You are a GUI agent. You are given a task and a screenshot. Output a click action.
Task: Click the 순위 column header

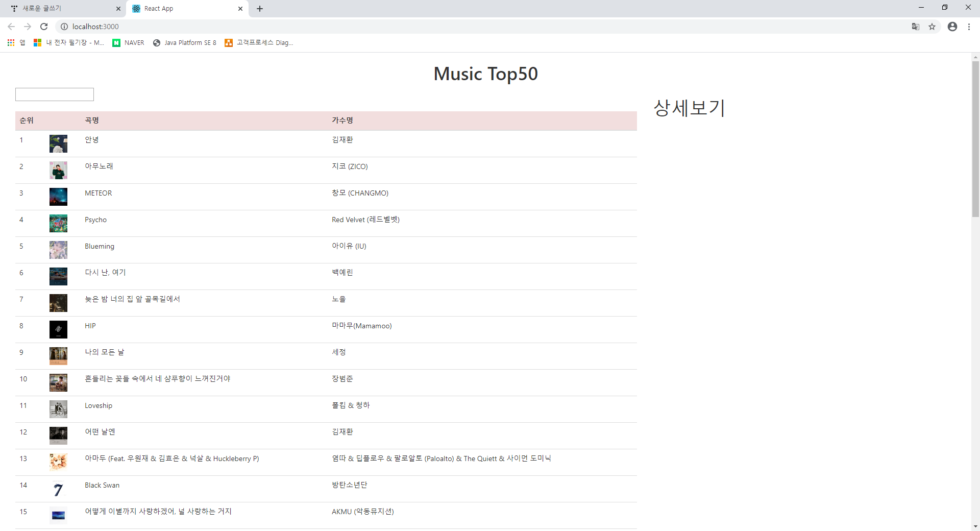click(27, 120)
